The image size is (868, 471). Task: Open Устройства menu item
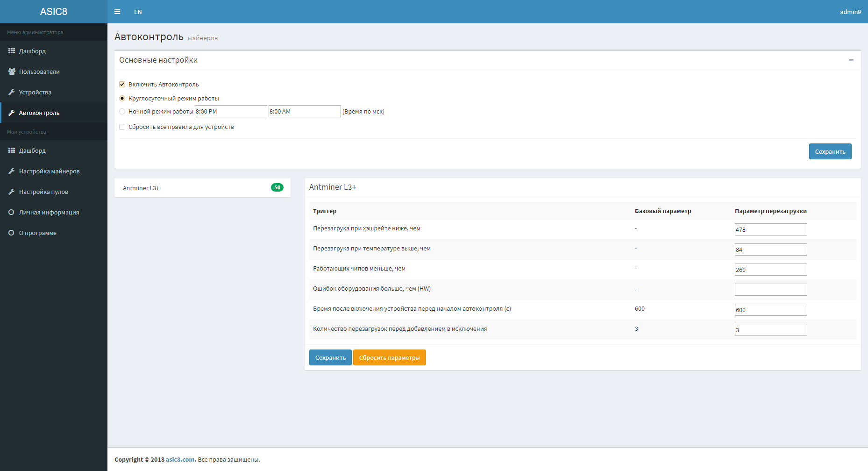54,92
